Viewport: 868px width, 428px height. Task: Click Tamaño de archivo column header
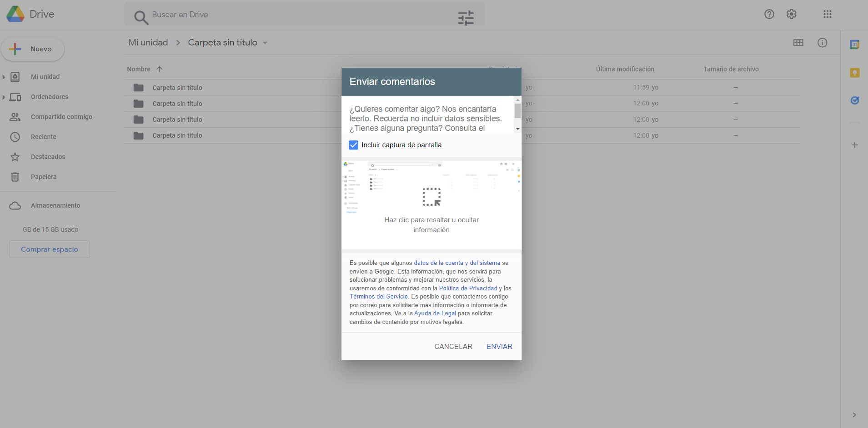(x=731, y=69)
